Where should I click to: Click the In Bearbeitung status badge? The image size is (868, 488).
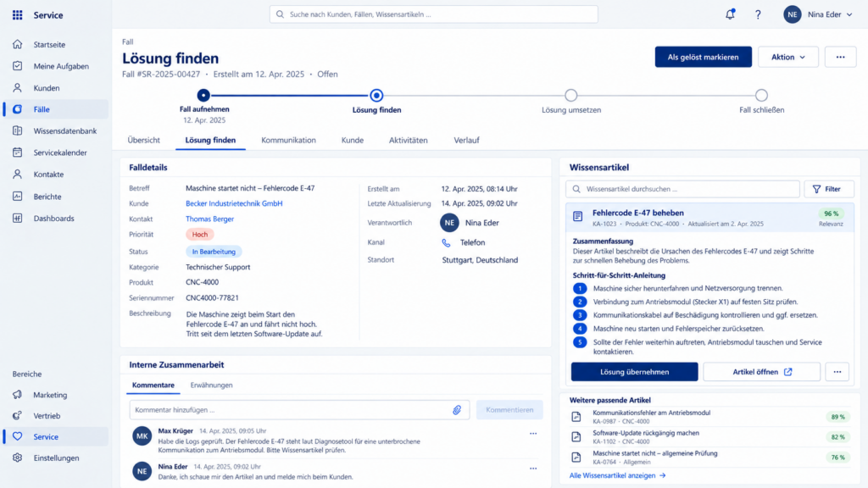[x=214, y=251]
